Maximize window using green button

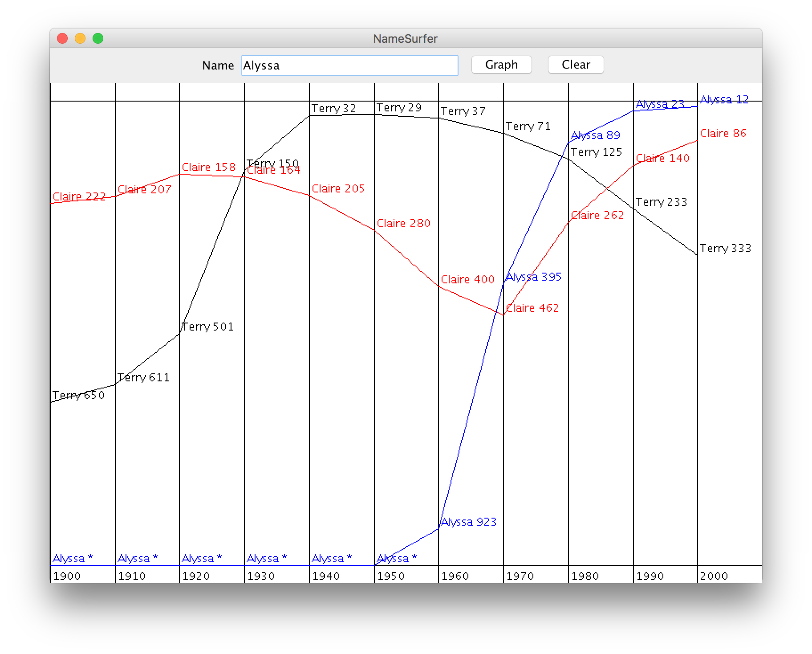coord(98,39)
